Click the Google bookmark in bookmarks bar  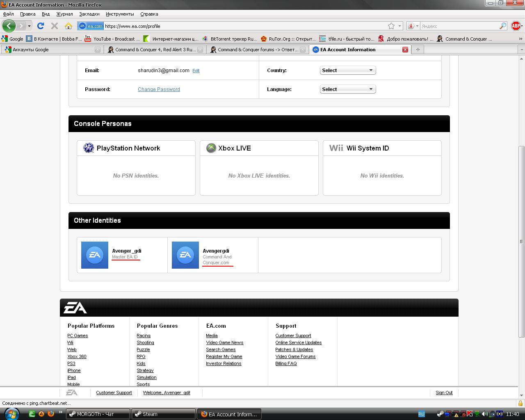tap(12, 39)
